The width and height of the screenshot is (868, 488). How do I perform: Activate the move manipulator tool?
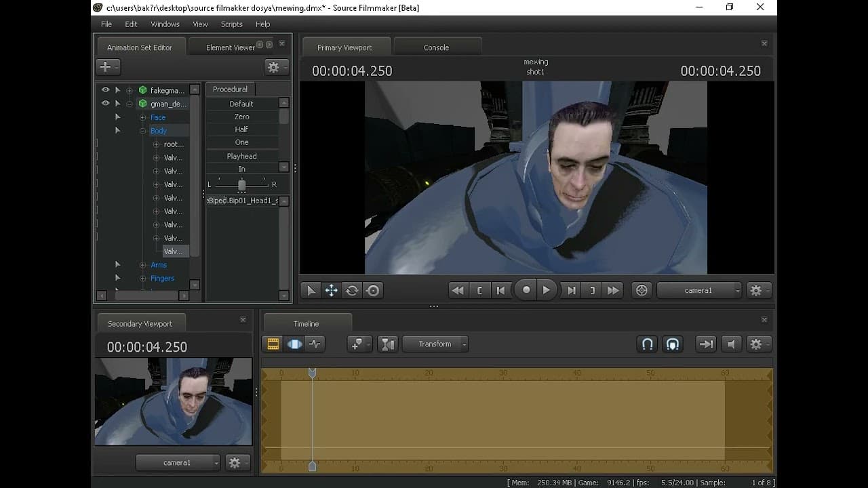tap(332, 290)
